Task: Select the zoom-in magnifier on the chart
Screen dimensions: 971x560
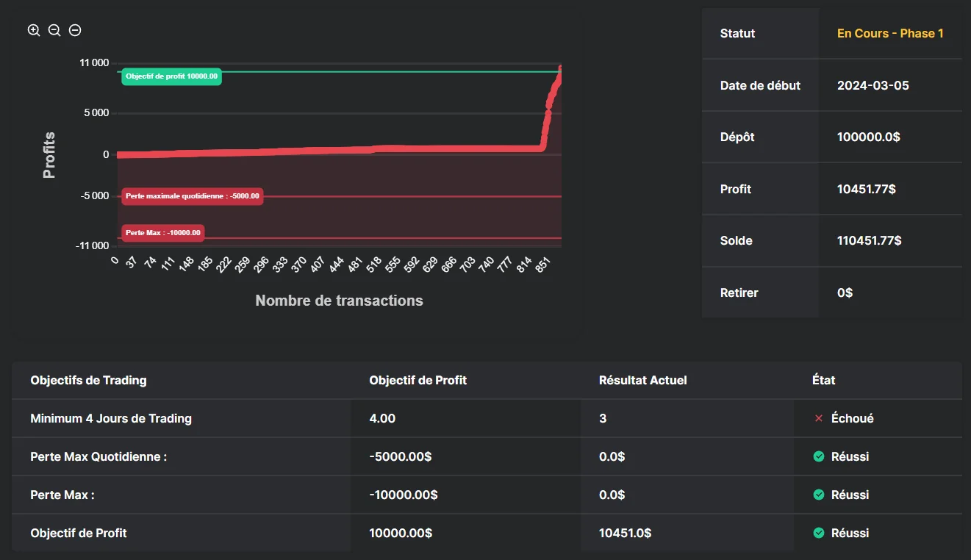Action: coord(33,30)
